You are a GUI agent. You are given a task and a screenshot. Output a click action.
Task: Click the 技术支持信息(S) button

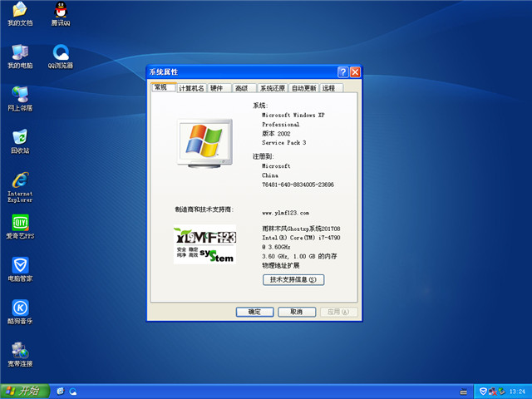293,279
